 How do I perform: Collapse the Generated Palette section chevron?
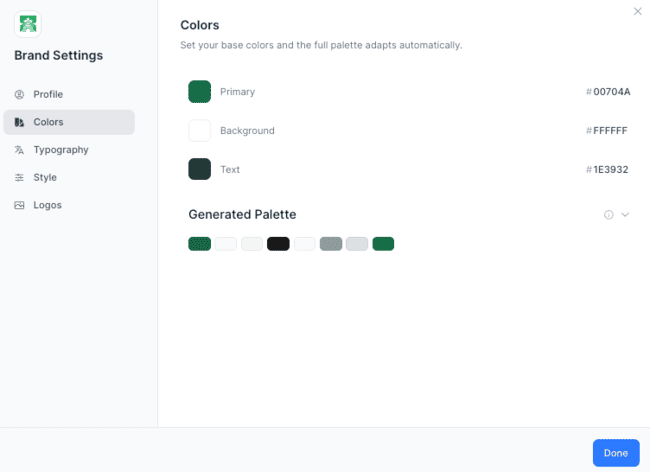click(x=625, y=215)
